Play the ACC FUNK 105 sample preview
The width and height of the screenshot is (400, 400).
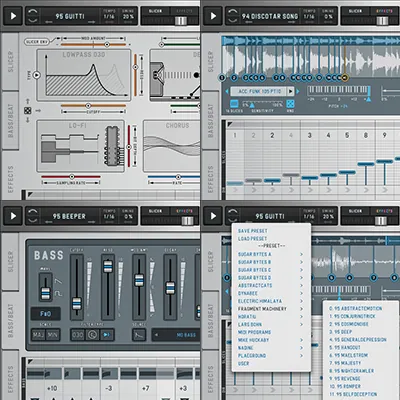(290, 91)
